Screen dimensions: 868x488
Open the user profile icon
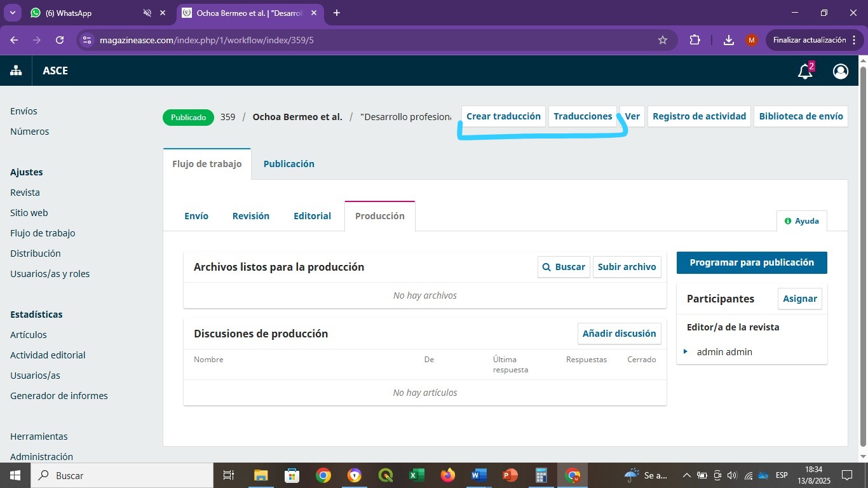[x=840, y=71]
